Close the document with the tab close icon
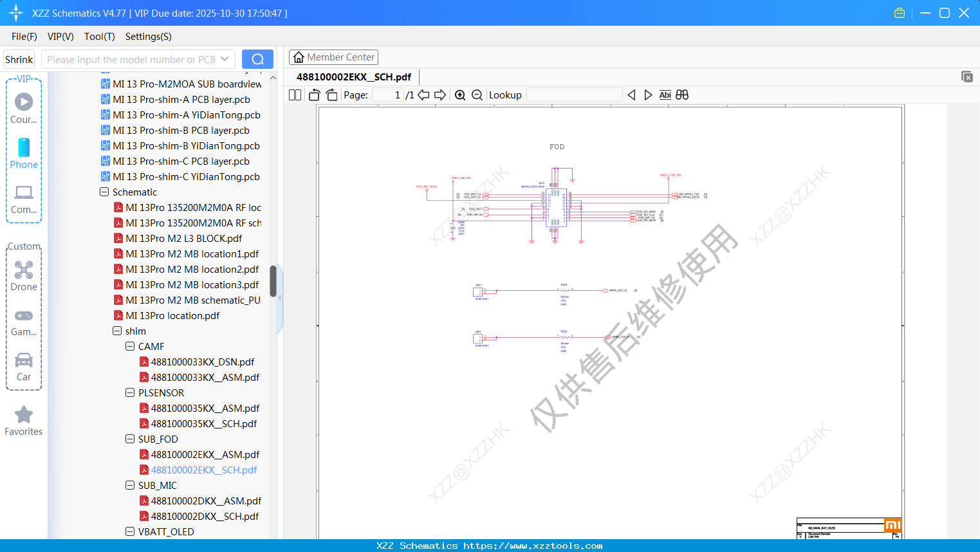 click(x=966, y=77)
